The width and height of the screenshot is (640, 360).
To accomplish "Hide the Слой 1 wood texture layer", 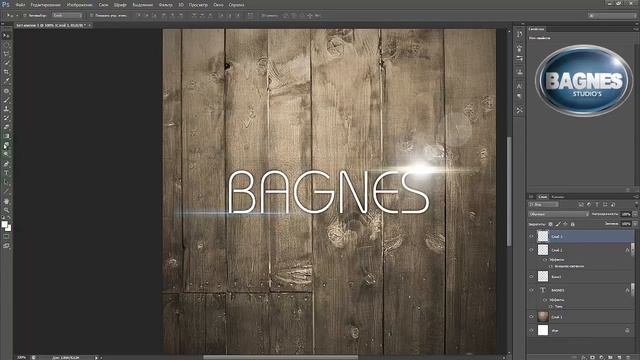I will coord(531,317).
